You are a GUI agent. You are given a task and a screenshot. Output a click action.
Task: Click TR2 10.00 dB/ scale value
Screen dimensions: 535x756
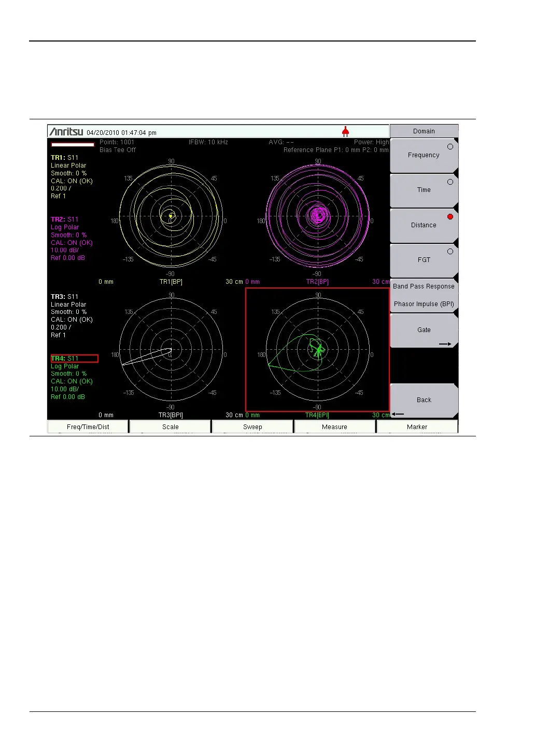(x=65, y=250)
